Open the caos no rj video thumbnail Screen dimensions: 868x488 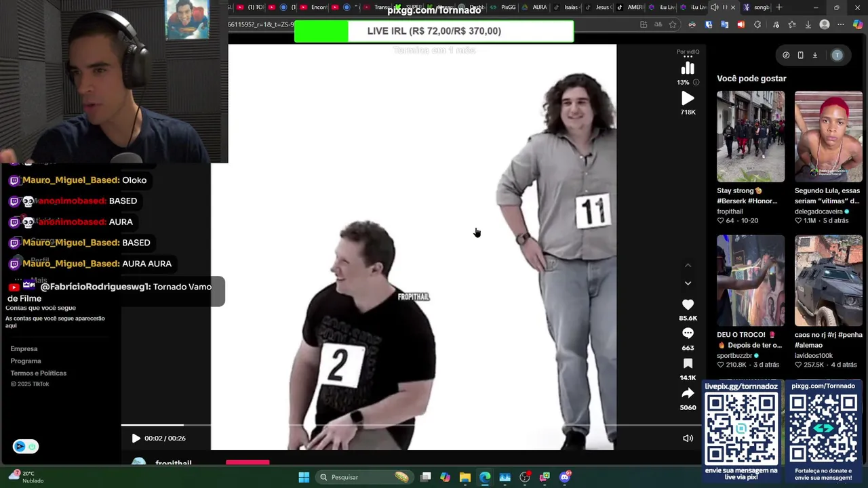829,281
